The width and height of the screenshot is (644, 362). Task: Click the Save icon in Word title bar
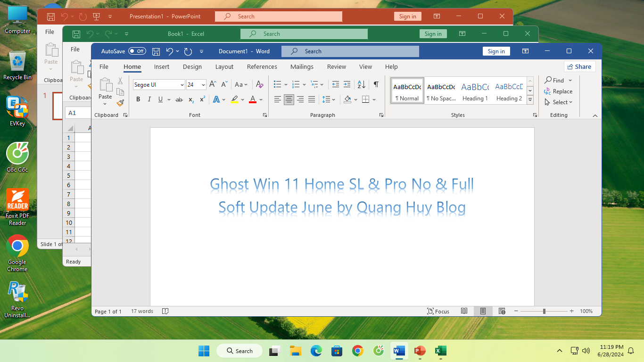pos(156,51)
